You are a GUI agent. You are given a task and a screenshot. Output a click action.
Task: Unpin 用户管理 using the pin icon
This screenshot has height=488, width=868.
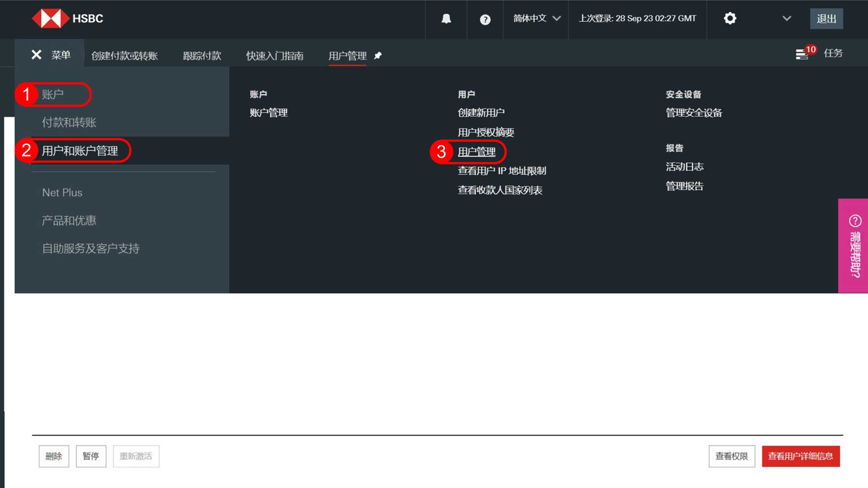(x=378, y=56)
